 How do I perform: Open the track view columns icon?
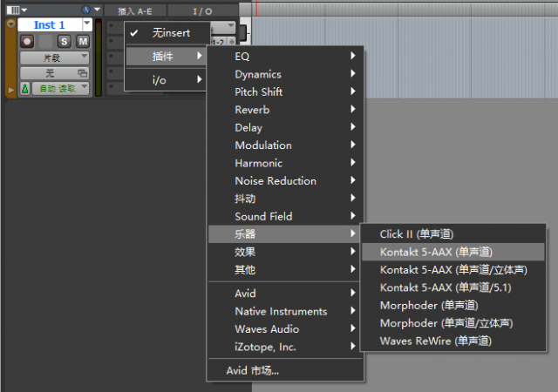tap(14, 10)
